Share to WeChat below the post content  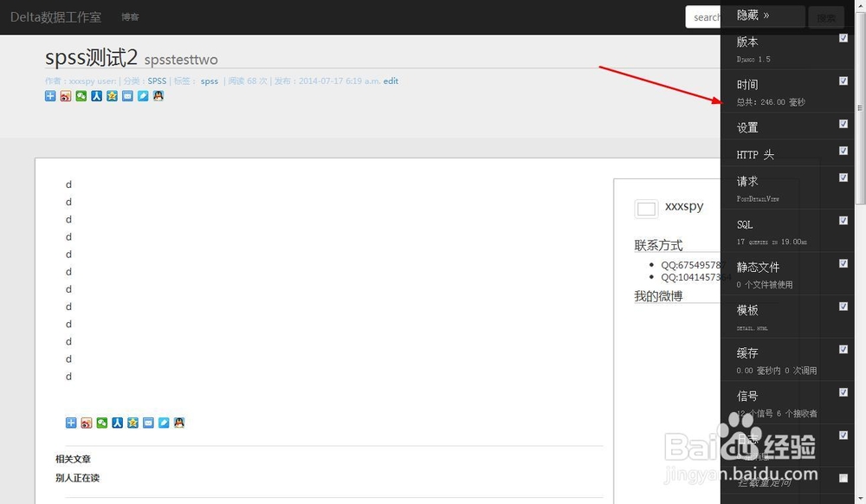(x=101, y=423)
